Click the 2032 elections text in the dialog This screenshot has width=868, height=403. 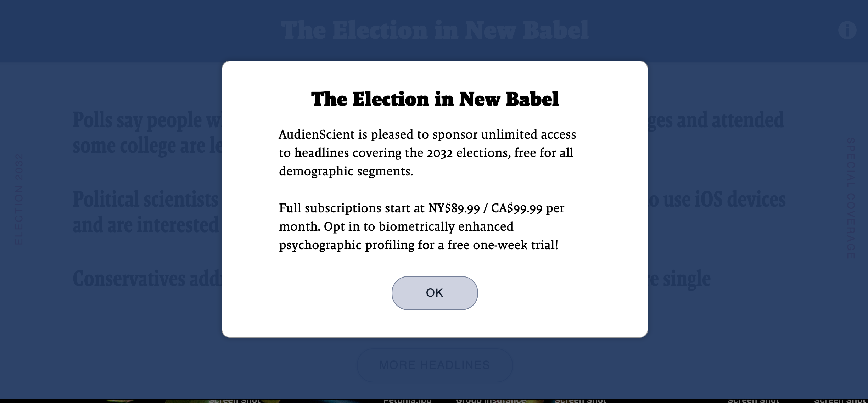pos(469,153)
